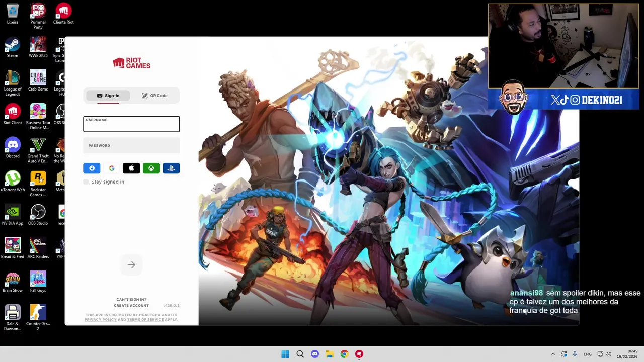
Task: Open League of Legends desktop shortcut
Action: pyautogui.click(x=13, y=83)
